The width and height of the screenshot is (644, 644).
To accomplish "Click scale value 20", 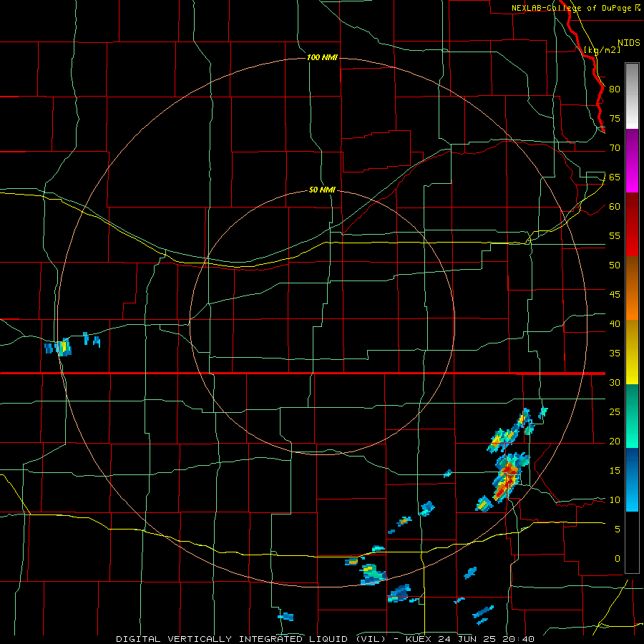I will point(615,441).
